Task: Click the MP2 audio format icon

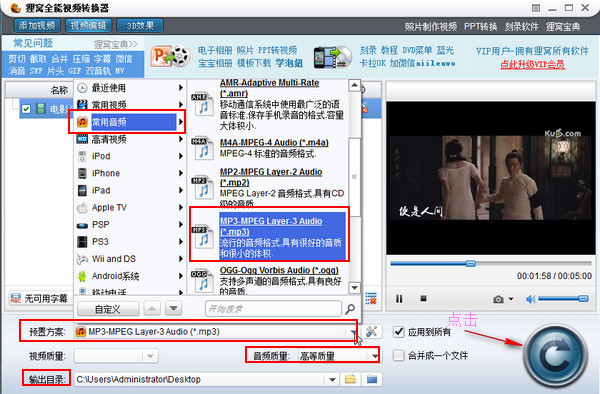Action: [x=202, y=187]
